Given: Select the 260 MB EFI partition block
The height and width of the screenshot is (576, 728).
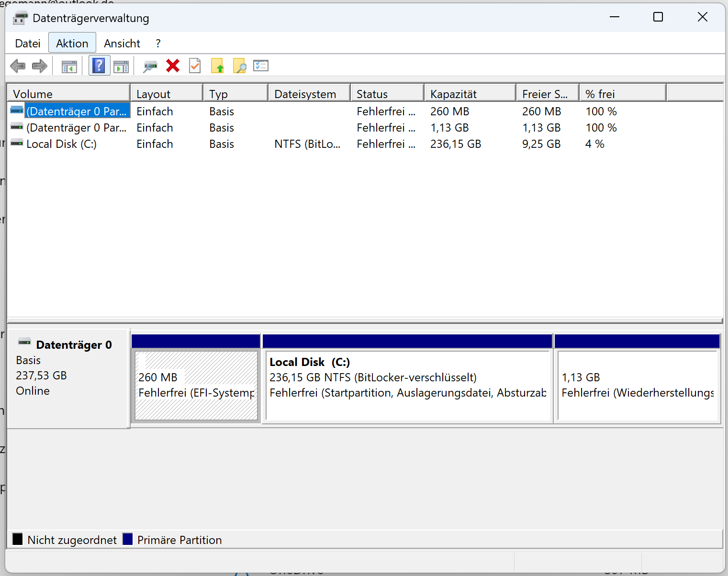Looking at the screenshot, I should tap(196, 379).
